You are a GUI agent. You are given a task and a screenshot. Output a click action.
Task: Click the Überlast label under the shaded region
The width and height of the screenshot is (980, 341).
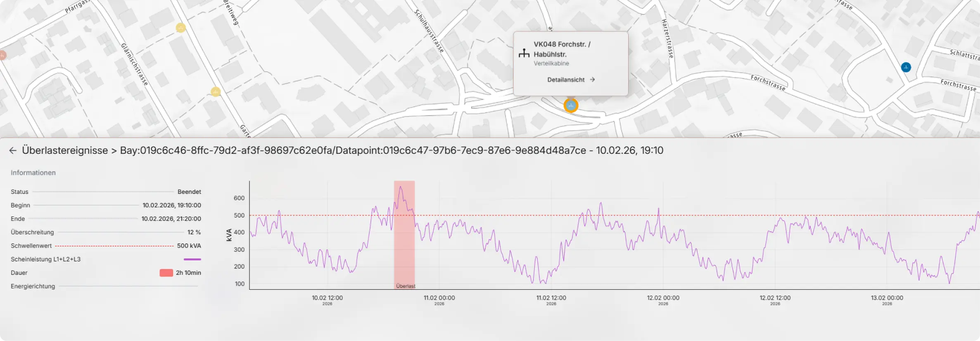tap(406, 286)
